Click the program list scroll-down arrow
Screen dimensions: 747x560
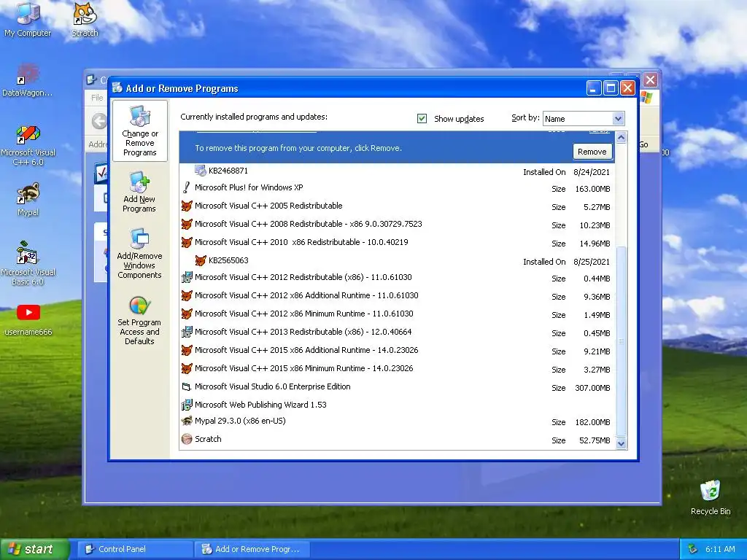[x=622, y=443]
